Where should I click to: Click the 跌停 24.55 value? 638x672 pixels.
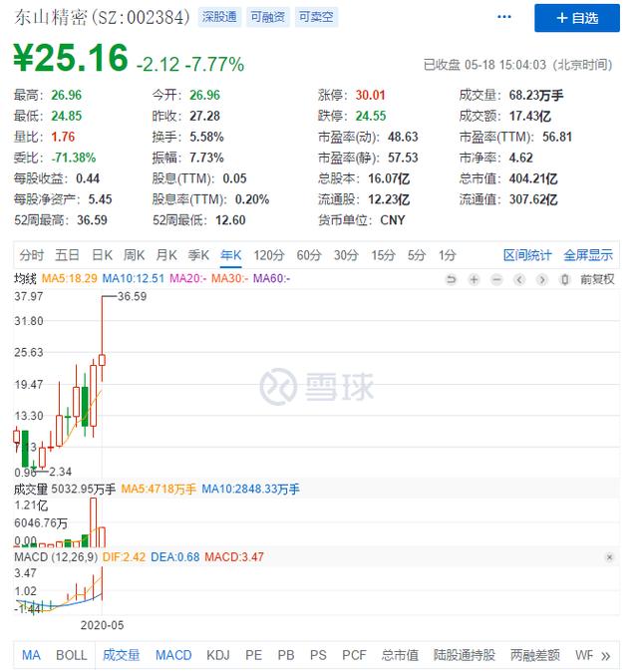pos(371,116)
